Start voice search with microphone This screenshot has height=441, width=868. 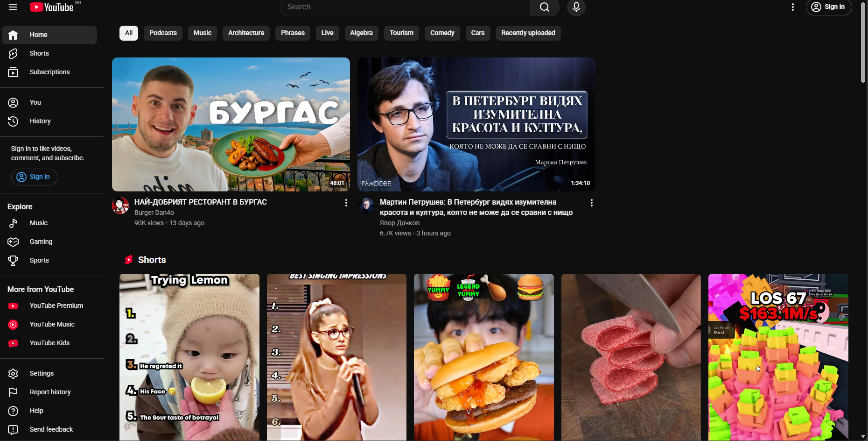pos(576,7)
